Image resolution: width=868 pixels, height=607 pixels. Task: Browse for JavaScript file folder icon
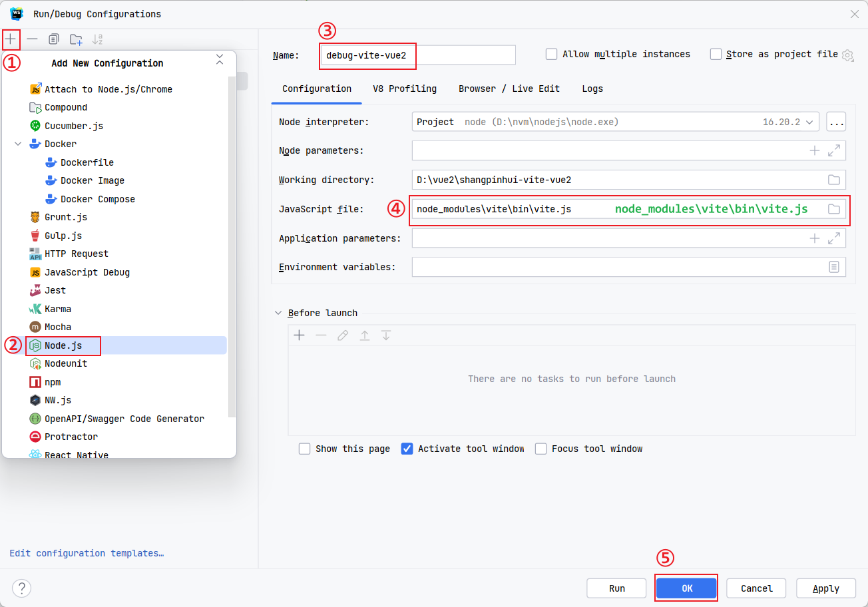tap(833, 209)
